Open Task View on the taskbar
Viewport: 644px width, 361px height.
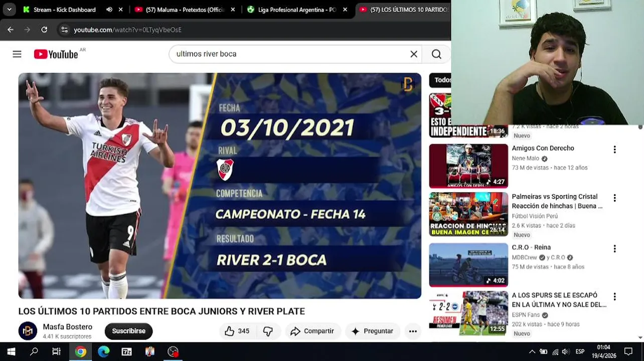[57, 351]
